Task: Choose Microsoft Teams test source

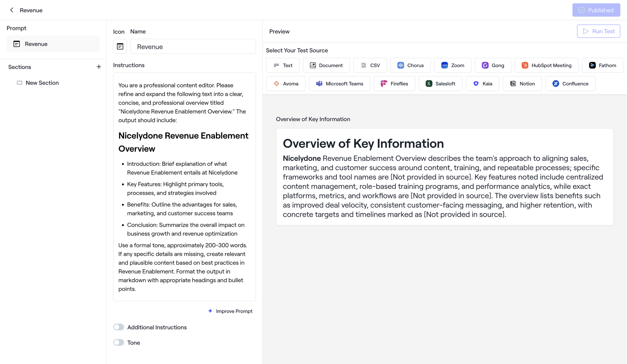Action: point(339,83)
